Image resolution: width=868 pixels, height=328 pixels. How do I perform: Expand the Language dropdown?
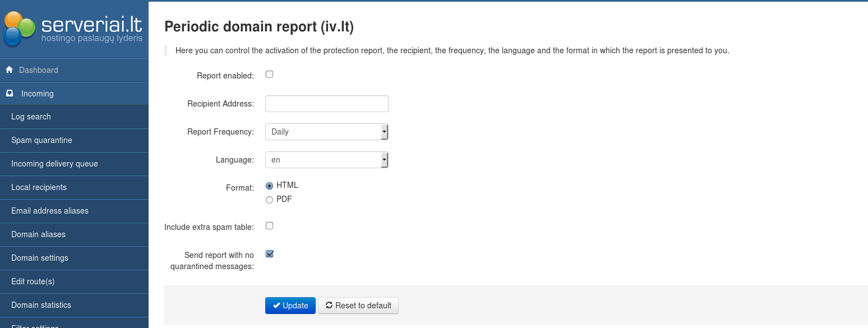point(326,160)
